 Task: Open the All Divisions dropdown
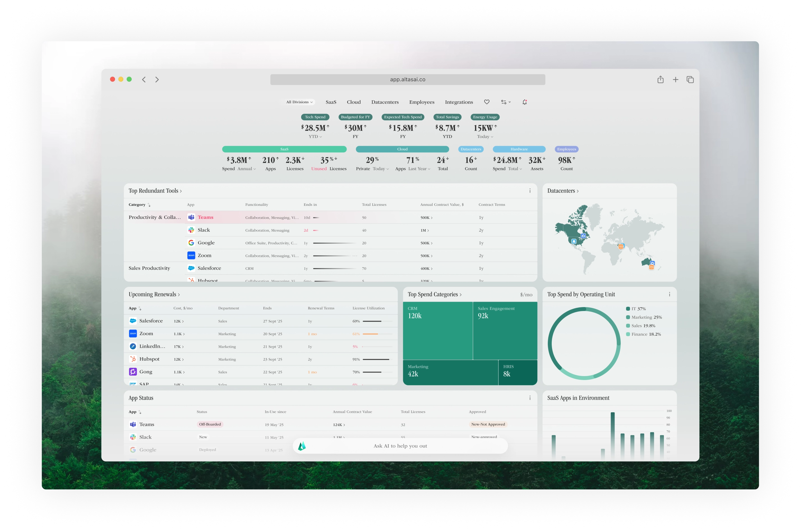click(299, 102)
